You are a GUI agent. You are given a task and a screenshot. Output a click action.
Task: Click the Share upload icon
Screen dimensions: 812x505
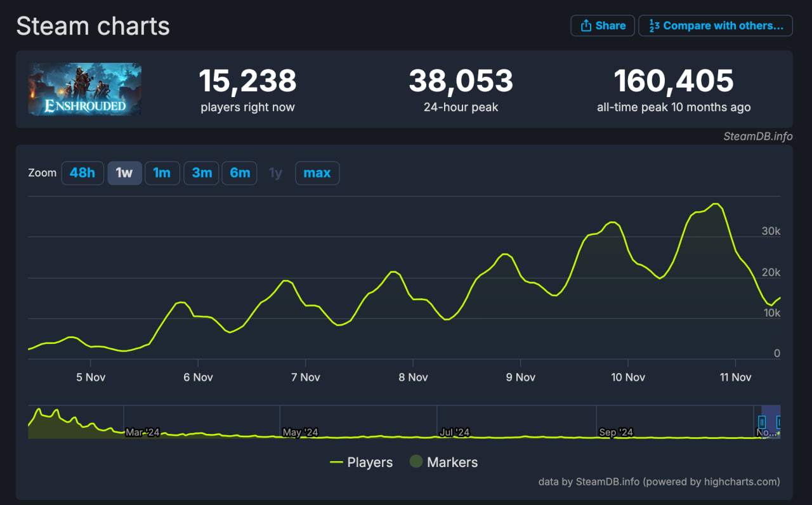586,26
